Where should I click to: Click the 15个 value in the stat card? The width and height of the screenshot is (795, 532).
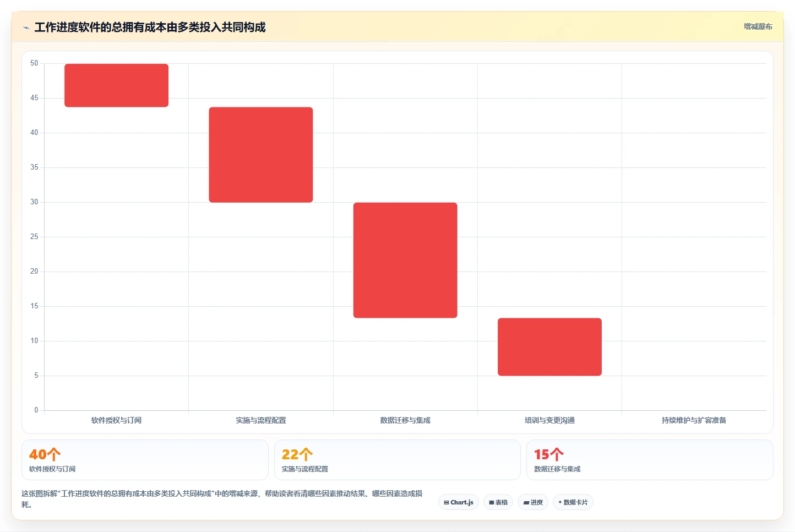(x=549, y=454)
